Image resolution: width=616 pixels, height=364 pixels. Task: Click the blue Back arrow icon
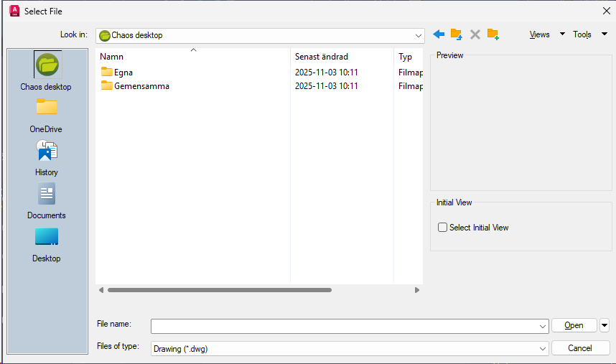coord(439,34)
